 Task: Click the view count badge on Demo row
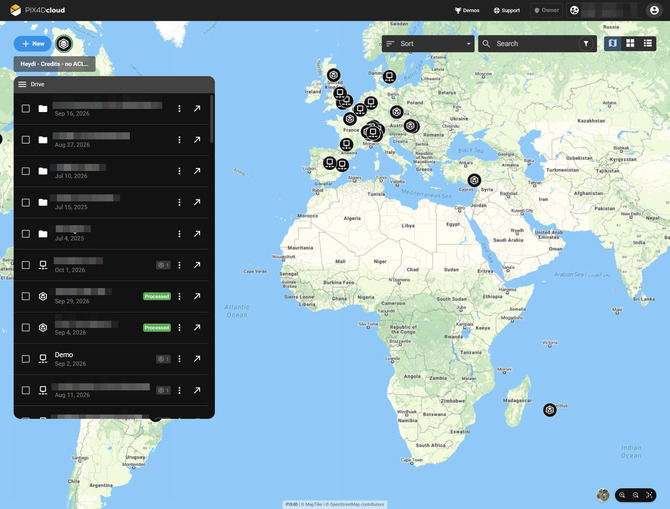click(163, 359)
